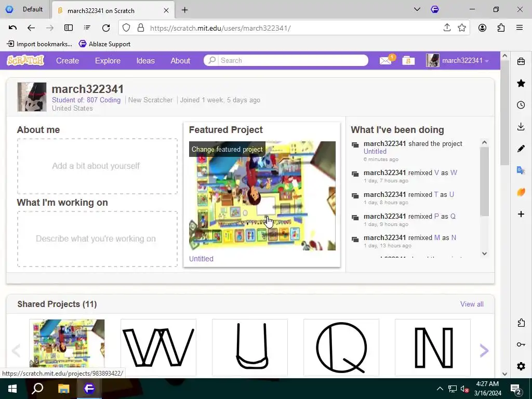Open the Q shared project thumbnail
532x399 pixels.
[341, 348]
